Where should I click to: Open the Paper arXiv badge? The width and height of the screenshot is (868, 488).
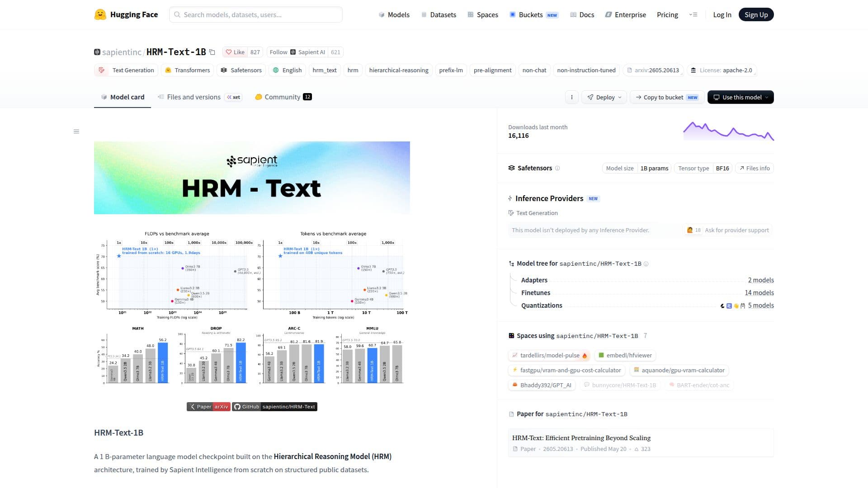pos(208,407)
